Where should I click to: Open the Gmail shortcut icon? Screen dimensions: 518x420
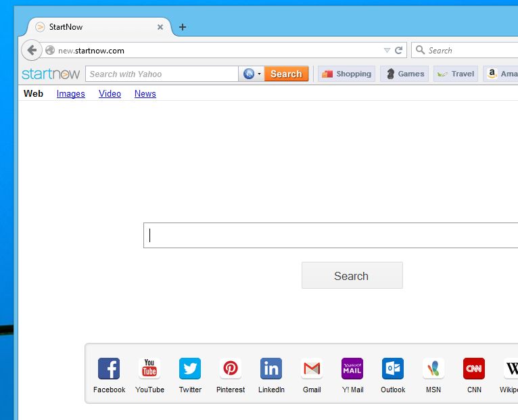312,368
